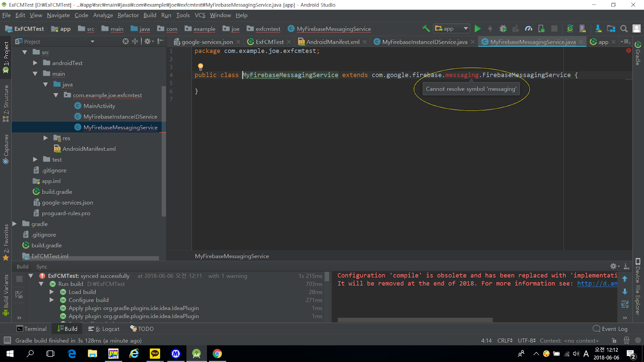The height and width of the screenshot is (362, 644).
Task: Switch to the AndroidManifest.xml editor tab
Action: point(332,42)
